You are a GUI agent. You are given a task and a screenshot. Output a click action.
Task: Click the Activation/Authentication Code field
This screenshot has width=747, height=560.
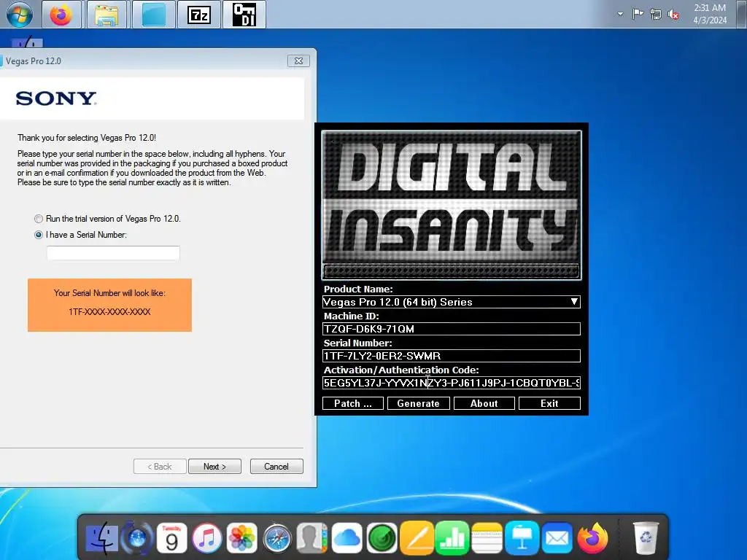[451, 383]
